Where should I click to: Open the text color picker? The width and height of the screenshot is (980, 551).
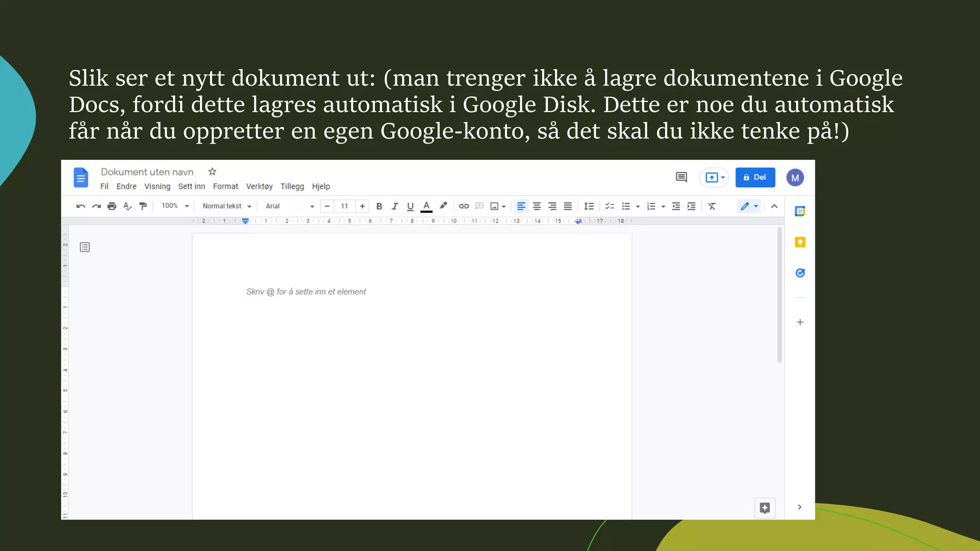[x=426, y=206]
